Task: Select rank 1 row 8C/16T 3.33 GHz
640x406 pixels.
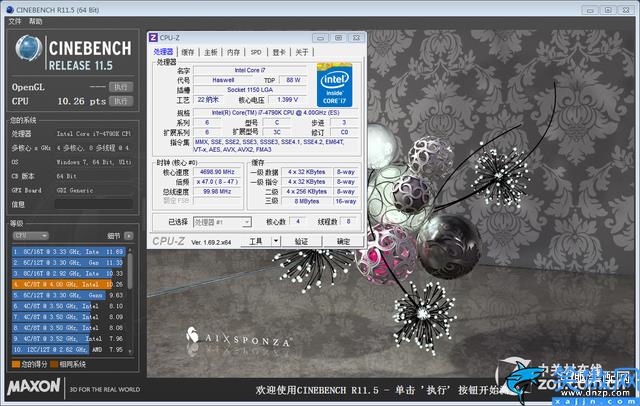Action: 68,252
